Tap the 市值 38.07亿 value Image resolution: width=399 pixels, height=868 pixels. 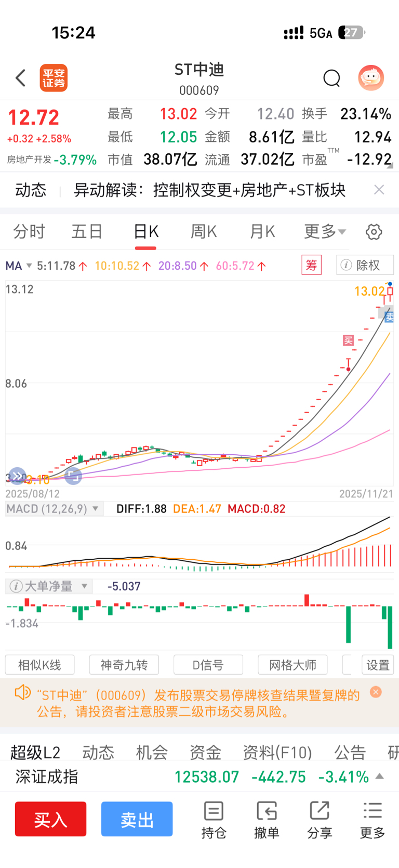(170, 159)
